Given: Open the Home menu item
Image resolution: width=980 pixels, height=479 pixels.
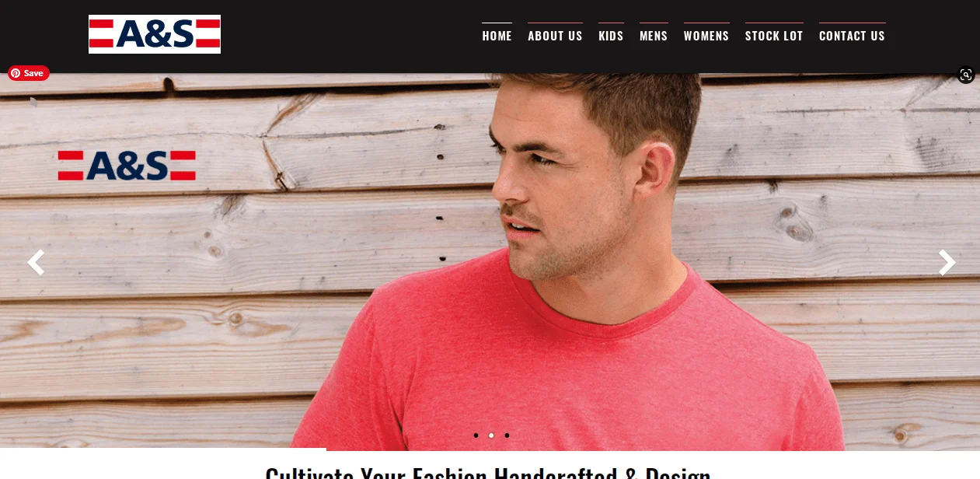Looking at the screenshot, I should pos(497,36).
